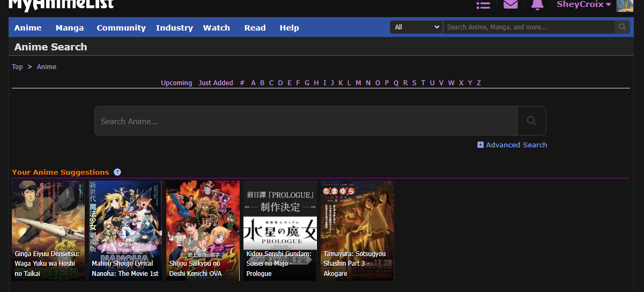Filter anime by letter D
The image size is (644, 292).
(280, 83)
